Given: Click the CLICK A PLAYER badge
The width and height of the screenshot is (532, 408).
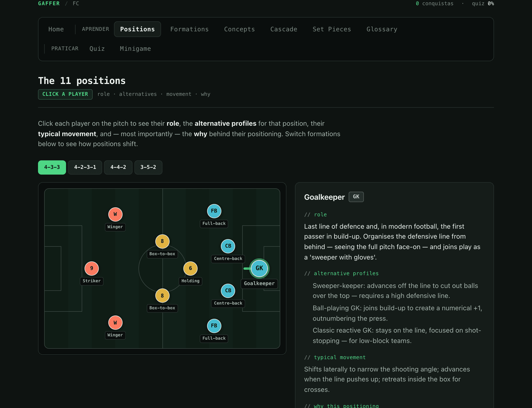Looking at the screenshot, I should click(65, 94).
